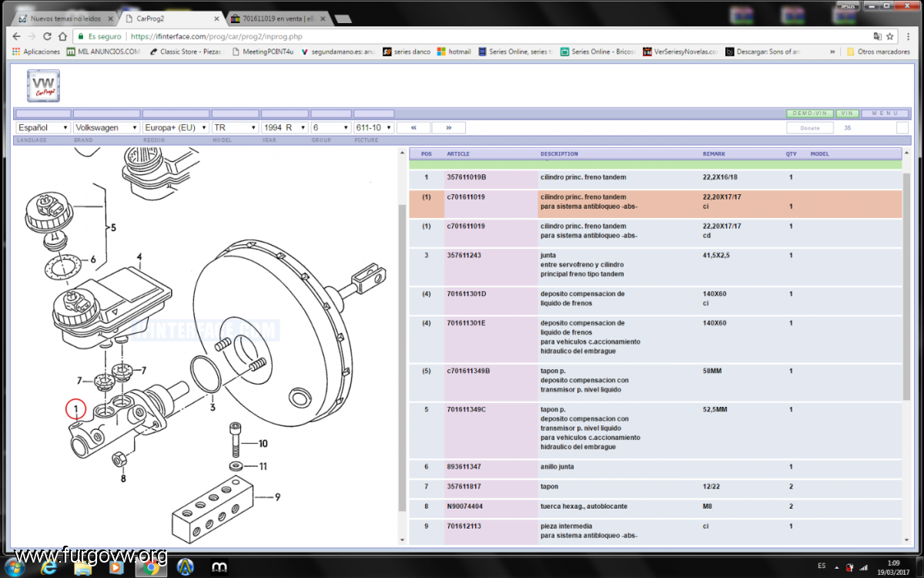Screen dimensions: 924x578
Task: Click article number N90074404
Action: click(465, 506)
